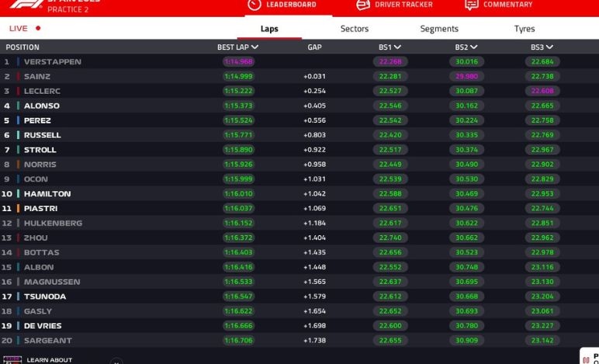
Task: Select driver PIASTRI
Action: 40,209
